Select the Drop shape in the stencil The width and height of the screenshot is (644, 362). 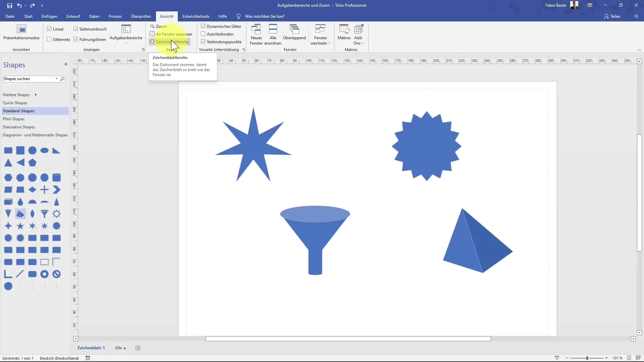click(20, 202)
